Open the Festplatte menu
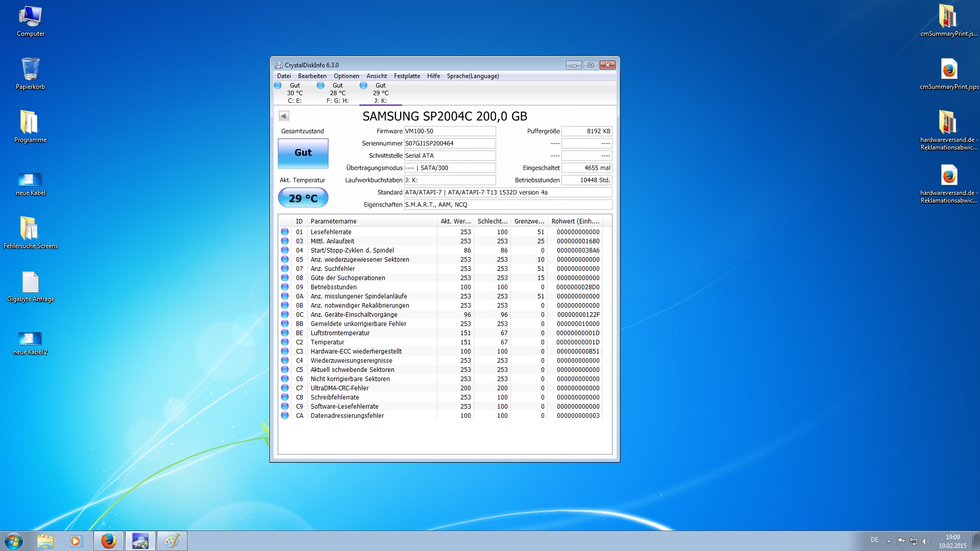 click(x=407, y=76)
